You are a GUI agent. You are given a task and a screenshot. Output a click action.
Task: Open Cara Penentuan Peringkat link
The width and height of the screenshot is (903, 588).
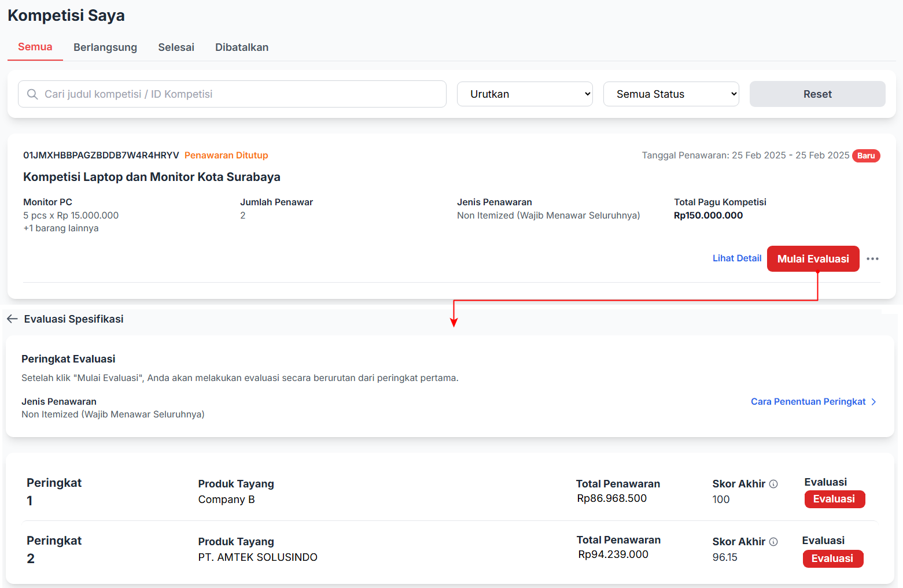point(808,402)
